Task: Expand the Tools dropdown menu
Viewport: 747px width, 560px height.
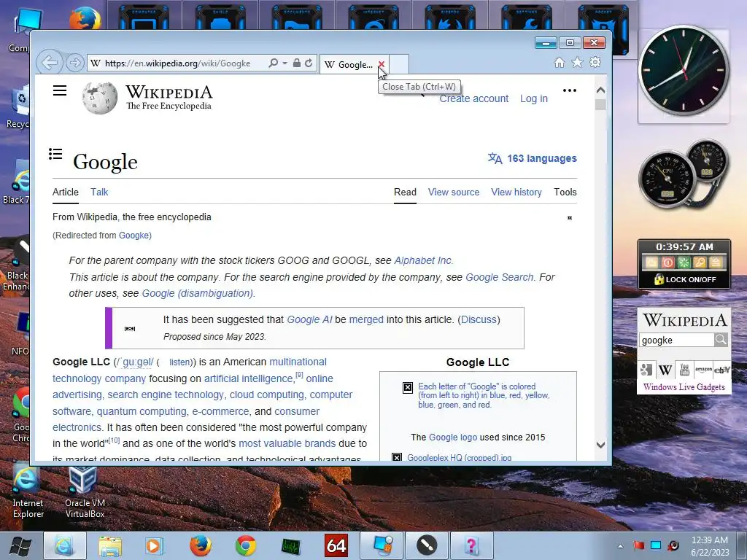Action: pyautogui.click(x=565, y=192)
